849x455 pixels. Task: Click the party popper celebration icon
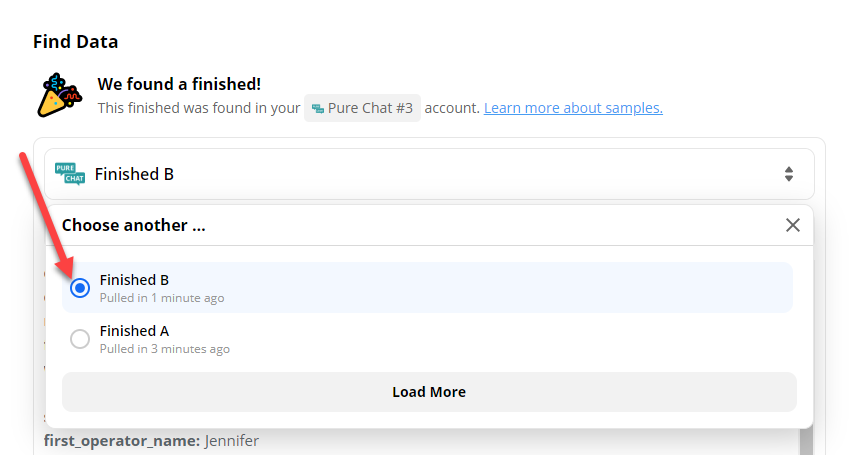click(x=60, y=95)
